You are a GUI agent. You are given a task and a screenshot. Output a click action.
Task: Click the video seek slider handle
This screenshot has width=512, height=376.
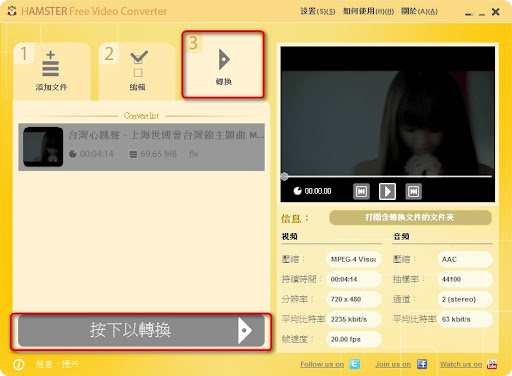click(284, 177)
